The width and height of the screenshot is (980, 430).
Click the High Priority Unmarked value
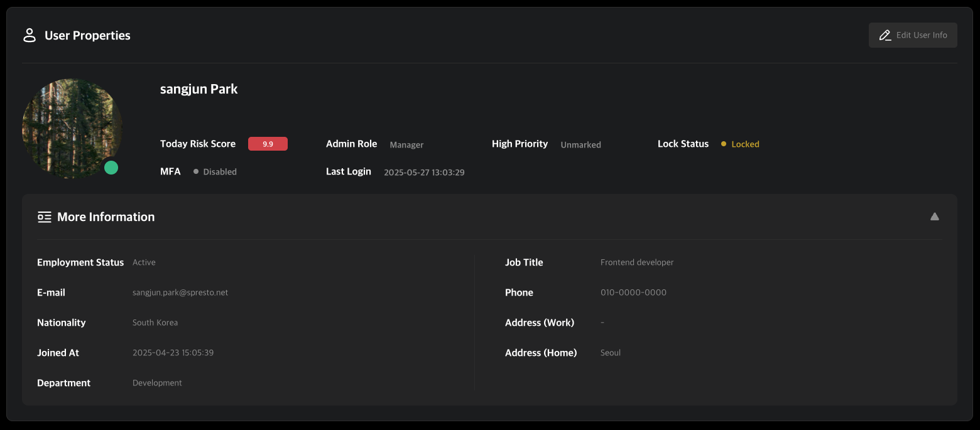coord(580,144)
